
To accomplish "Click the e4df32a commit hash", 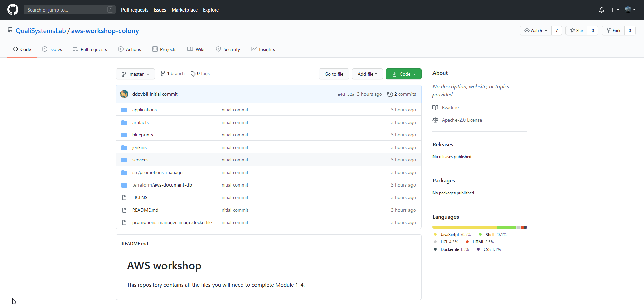I will (x=346, y=94).
